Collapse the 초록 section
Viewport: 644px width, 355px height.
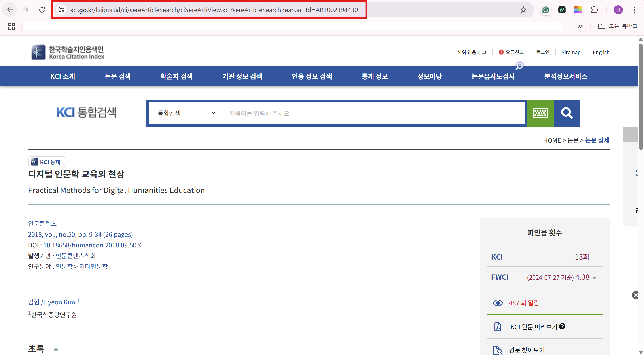(56, 349)
